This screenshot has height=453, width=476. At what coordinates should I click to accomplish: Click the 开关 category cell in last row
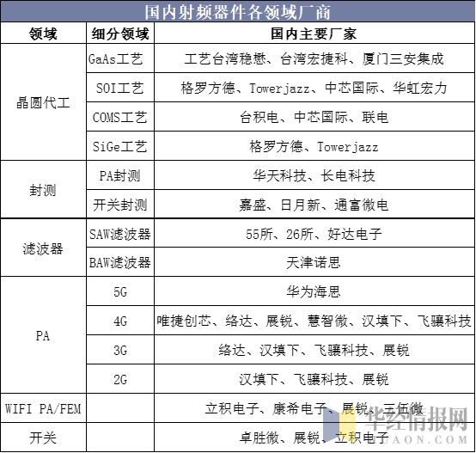point(44,438)
